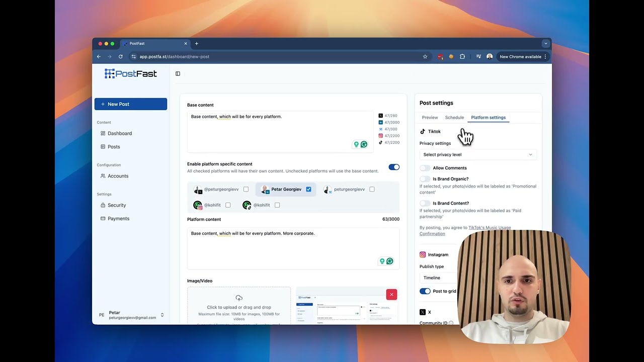Reload the page in Chrome
This screenshot has width=644, height=362.
point(121,57)
